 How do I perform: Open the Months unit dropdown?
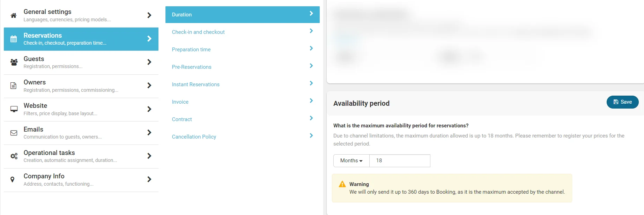[x=351, y=161]
